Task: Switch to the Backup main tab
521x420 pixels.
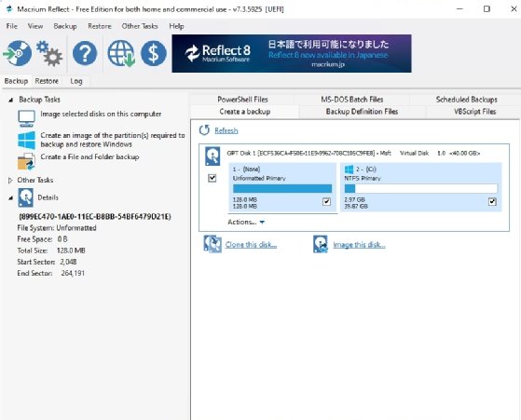Action: [16, 81]
